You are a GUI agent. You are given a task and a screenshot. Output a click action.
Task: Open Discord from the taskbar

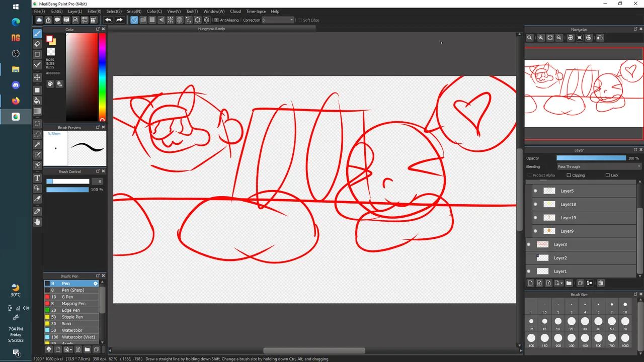16,85
